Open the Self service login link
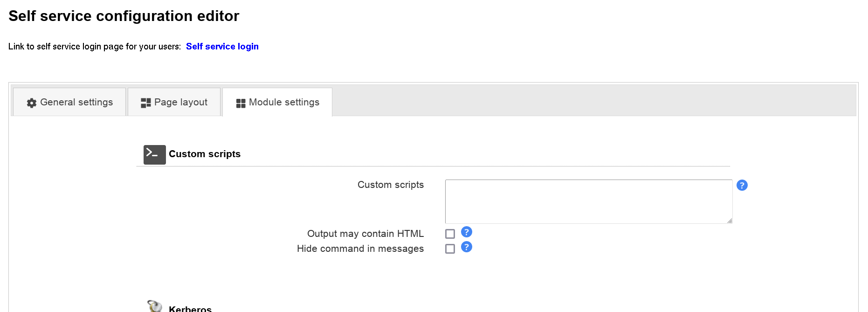868x312 pixels. (222, 47)
